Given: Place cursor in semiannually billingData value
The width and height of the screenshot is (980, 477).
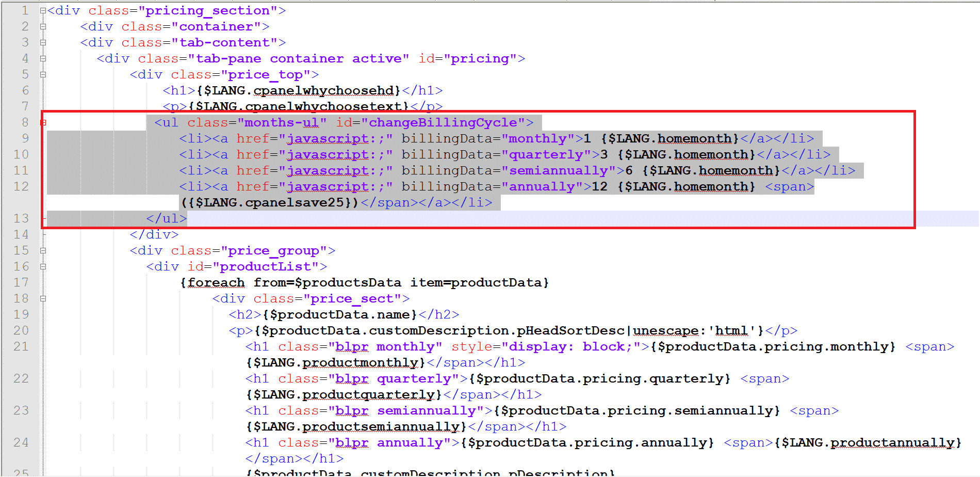Looking at the screenshot, I should [558, 170].
